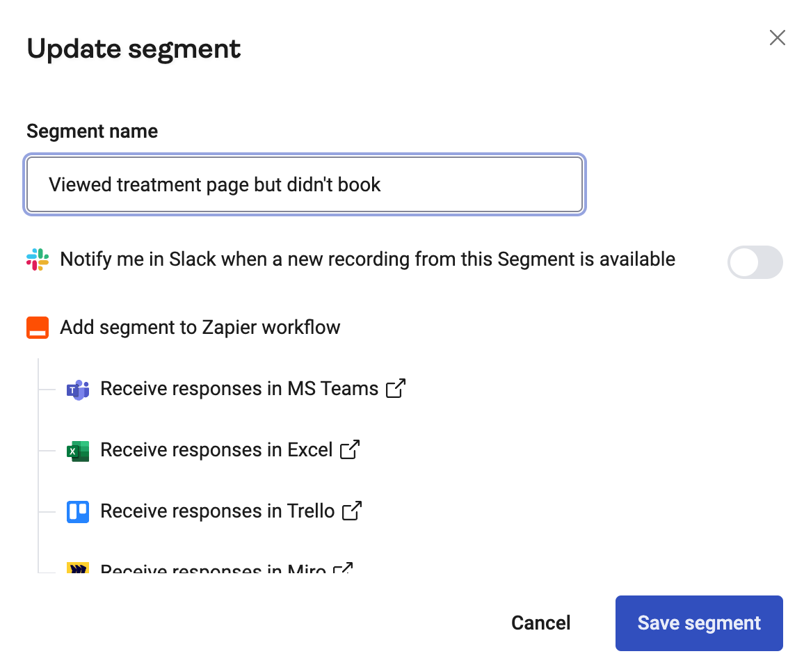Click Add segment to Zapier workflow label
804x672 pixels.
200,328
